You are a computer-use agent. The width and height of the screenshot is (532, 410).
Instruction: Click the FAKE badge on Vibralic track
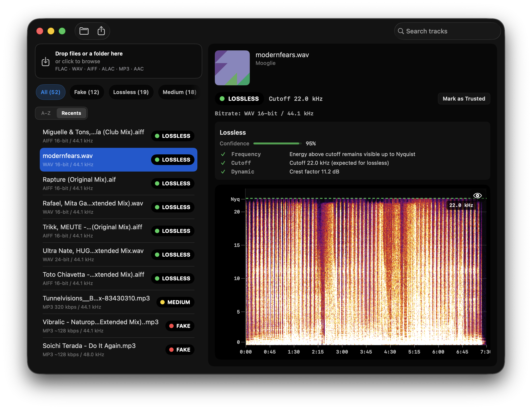[180, 326]
